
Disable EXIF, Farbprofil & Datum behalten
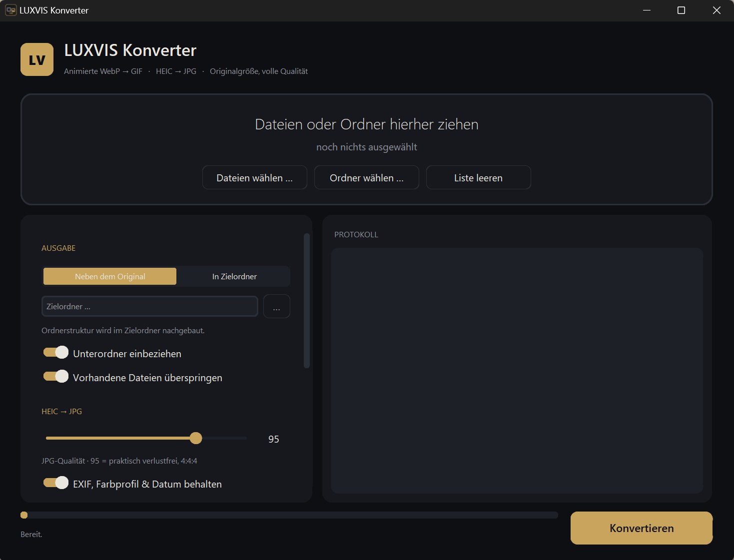[56, 483]
